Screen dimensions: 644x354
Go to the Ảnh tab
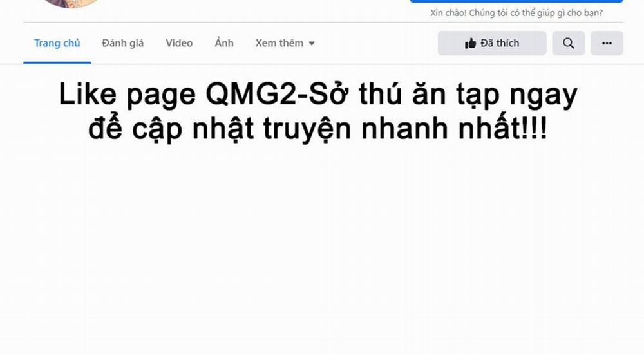pyautogui.click(x=224, y=43)
